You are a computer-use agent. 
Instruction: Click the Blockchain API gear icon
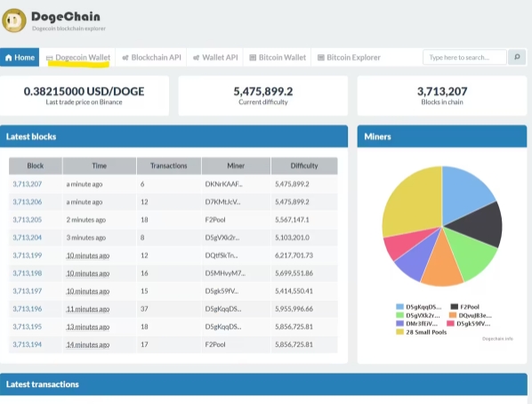coord(125,58)
